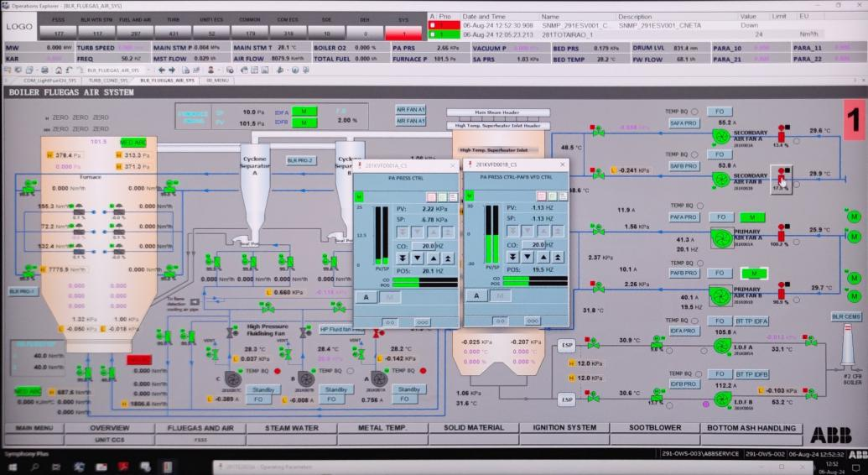
Task: Select the I.D.F A fan icon
Action: click(720, 346)
